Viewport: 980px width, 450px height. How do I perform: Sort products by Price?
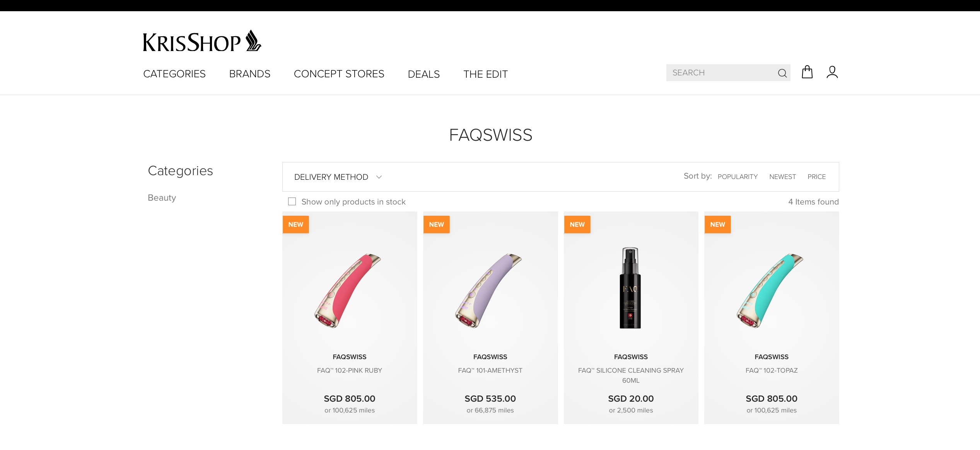(x=816, y=177)
